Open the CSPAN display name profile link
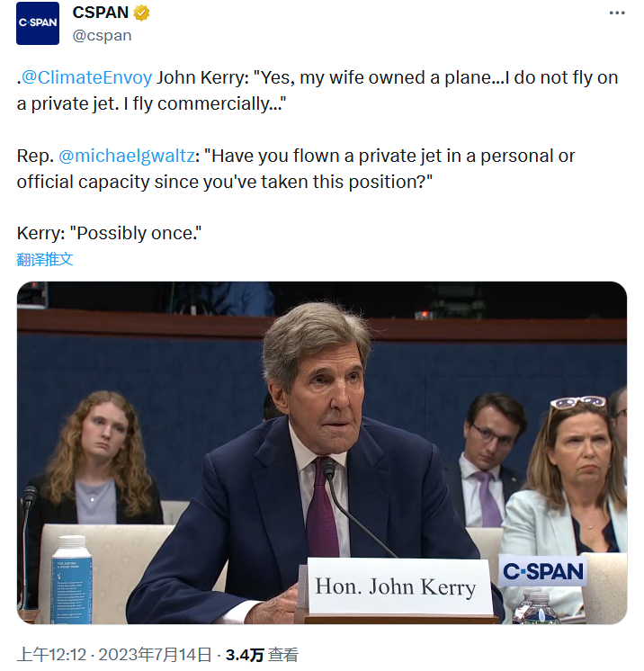This screenshot has width=644, height=671. [101, 13]
